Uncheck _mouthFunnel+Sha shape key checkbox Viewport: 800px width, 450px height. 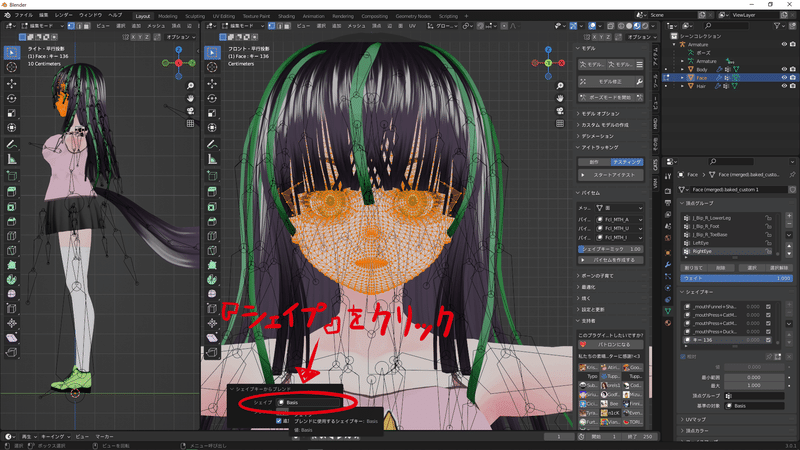coord(768,307)
